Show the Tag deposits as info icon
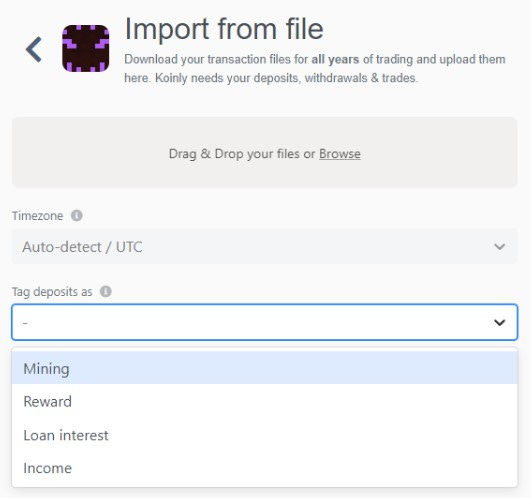531x498 pixels. click(106, 291)
